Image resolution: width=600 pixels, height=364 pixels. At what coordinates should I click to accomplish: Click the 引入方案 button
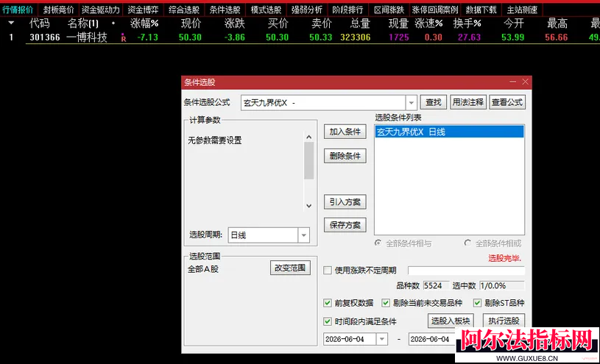(345, 202)
